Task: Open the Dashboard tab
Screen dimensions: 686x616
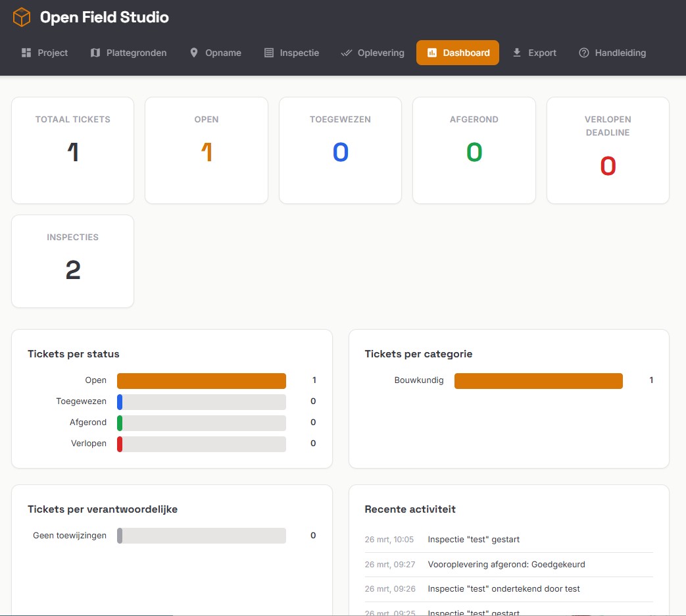Action: point(458,53)
